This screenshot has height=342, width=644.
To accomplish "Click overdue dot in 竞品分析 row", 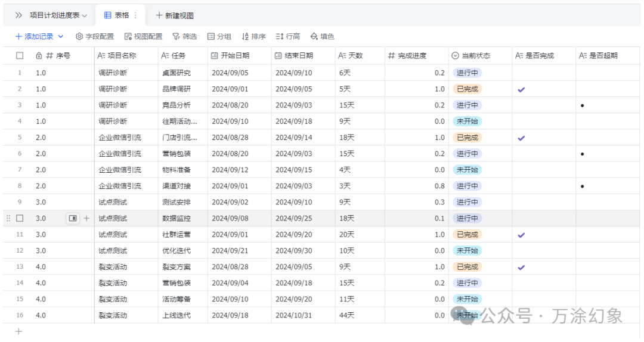I will click(583, 105).
